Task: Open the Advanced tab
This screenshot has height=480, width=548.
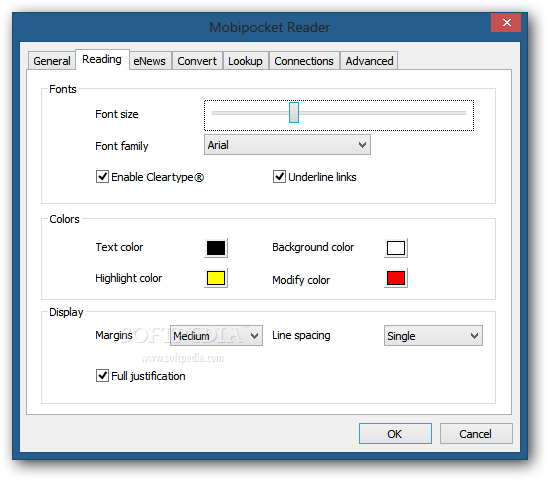Action: [369, 61]
